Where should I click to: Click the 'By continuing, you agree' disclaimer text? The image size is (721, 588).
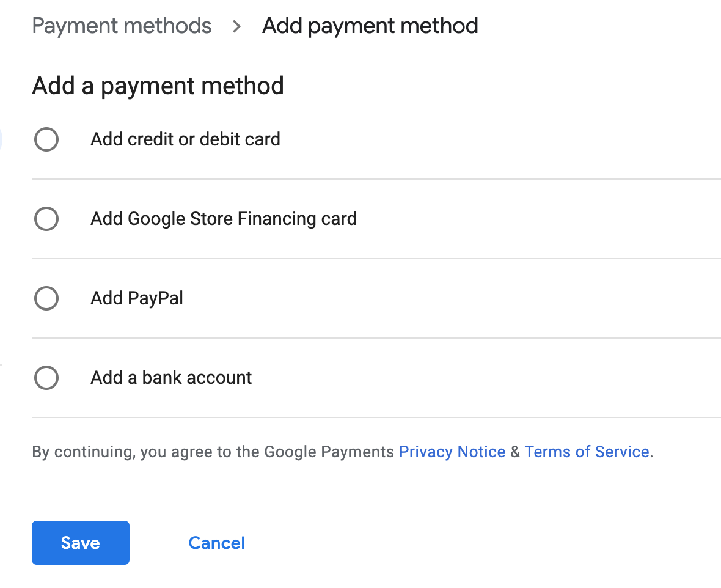pos(122,452)
